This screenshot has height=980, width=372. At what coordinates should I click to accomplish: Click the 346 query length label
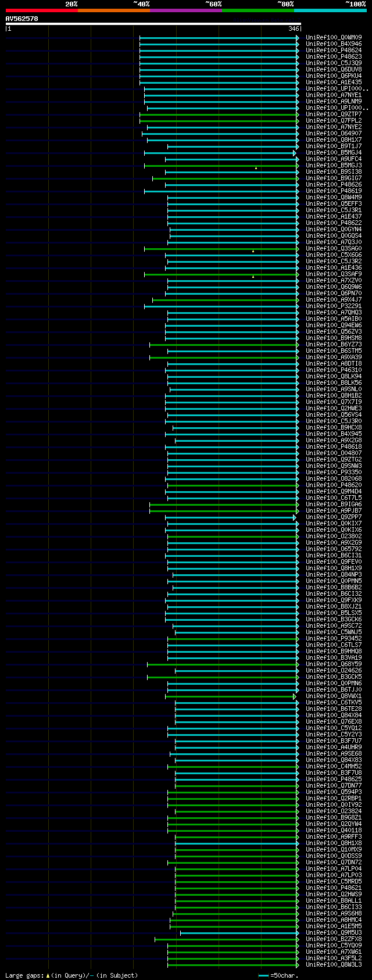293,28
